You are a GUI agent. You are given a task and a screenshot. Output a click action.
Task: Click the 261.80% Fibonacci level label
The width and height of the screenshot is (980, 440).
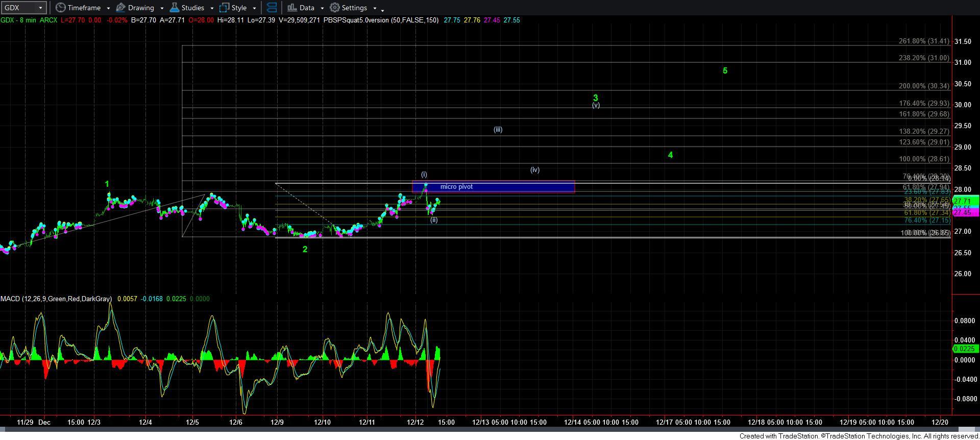923,41
